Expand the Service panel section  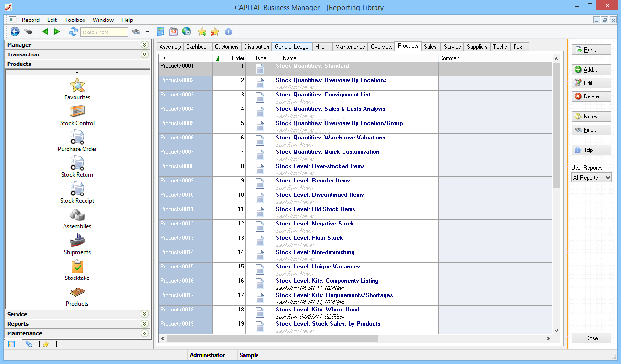145,314
